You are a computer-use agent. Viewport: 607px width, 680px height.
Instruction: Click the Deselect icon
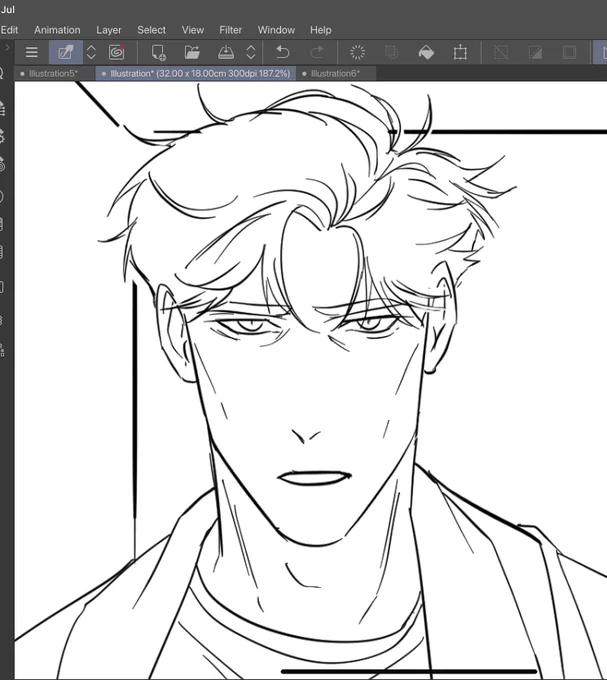pos(501,52)
